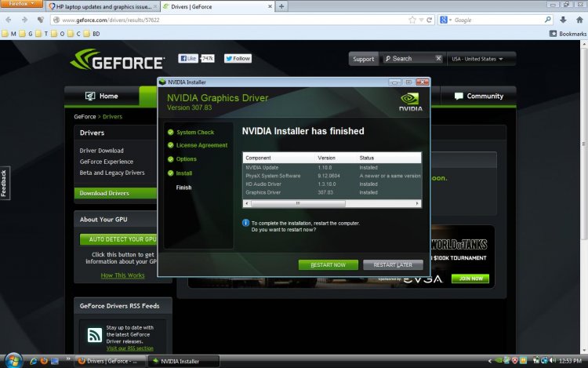
Task: Select Graphics Driver component row
Action: tap(332, 192)
